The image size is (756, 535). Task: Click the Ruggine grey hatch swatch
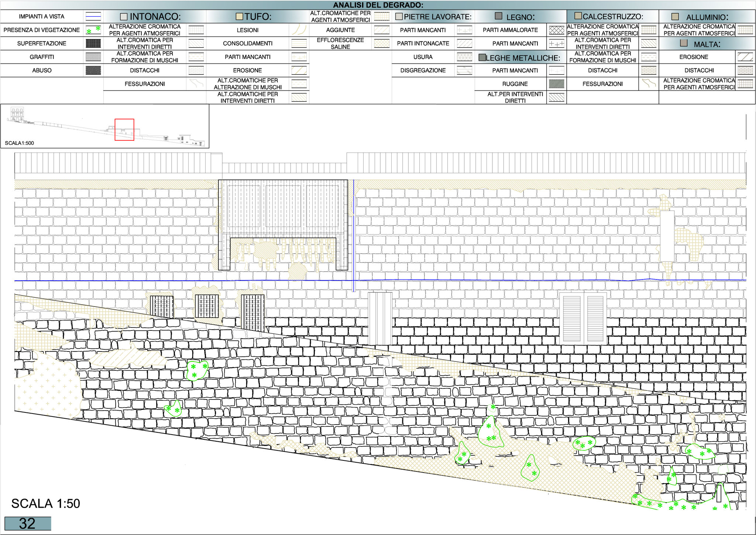[556, 84]
